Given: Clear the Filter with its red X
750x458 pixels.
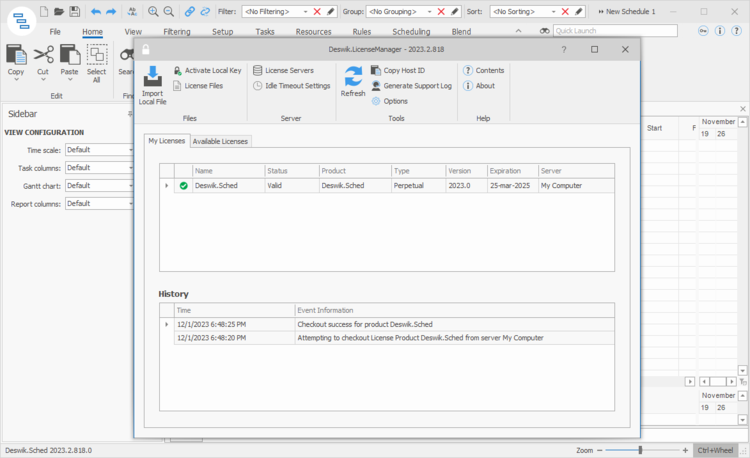Looking at the screenshot, I should pyautogui.click(x=317, y=11).
